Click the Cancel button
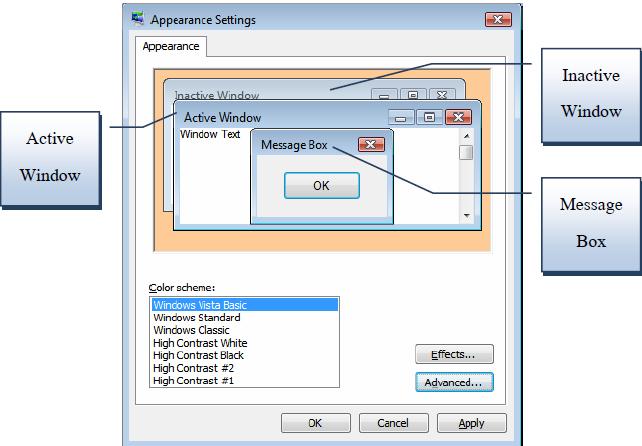 point(393,423)
